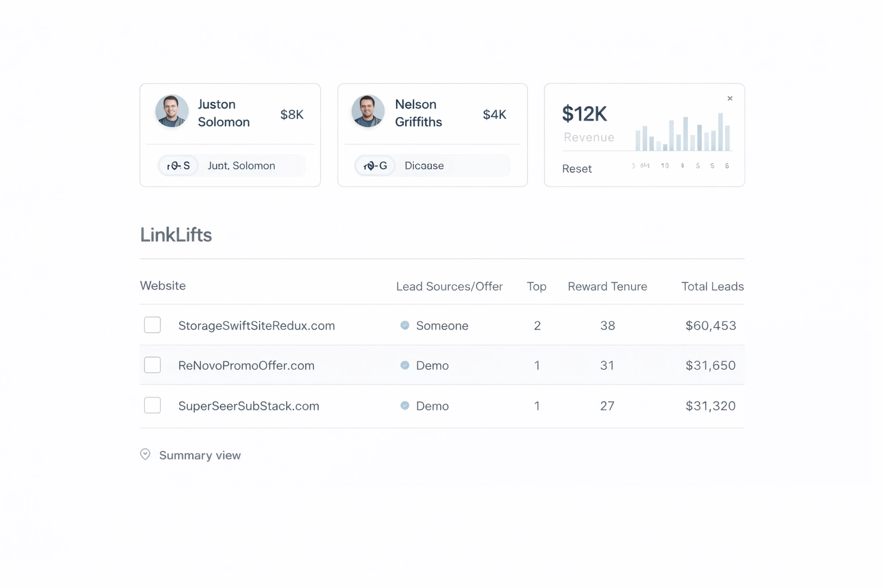Switch to Summary view
882x588 pixels.
coord(199,455)
